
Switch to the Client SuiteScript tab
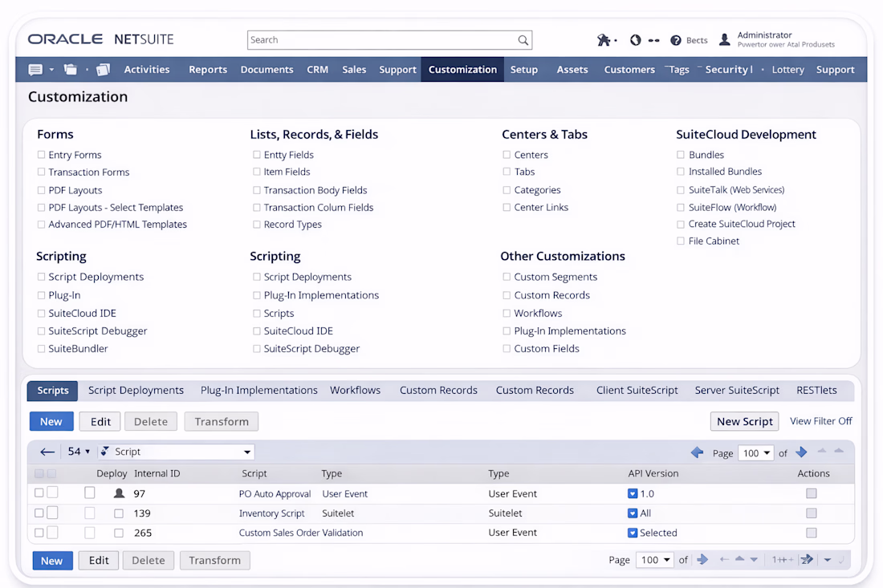(x=637, y=390)
